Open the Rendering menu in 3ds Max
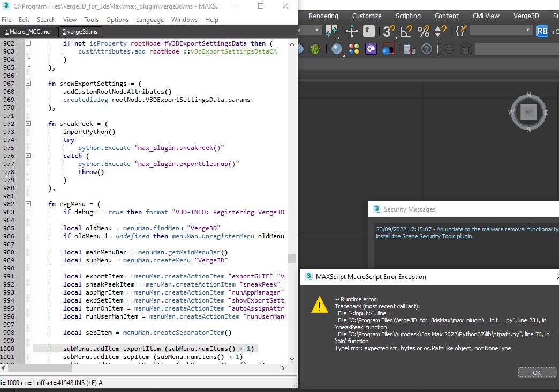This screenshot has height=392, width=559. coord(323,16)
